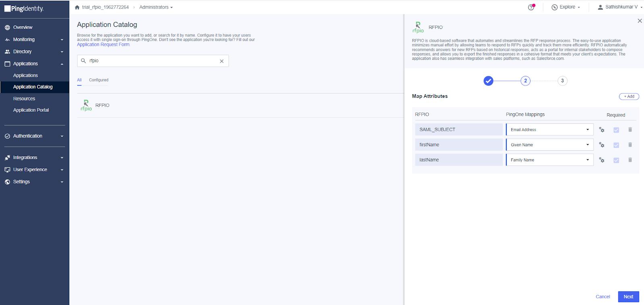Open Resources in sidebar
Screen dimensions: 644x305
(24, 98)
